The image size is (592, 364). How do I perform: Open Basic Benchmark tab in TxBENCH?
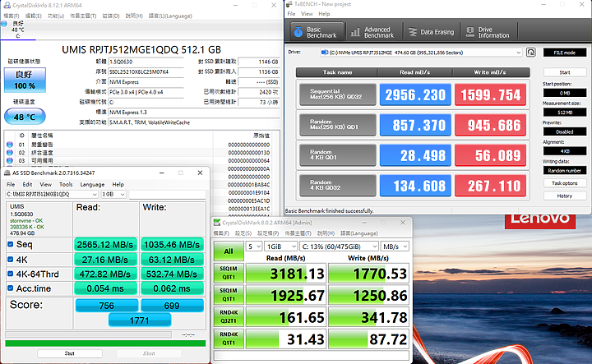[x=317, y=32]
